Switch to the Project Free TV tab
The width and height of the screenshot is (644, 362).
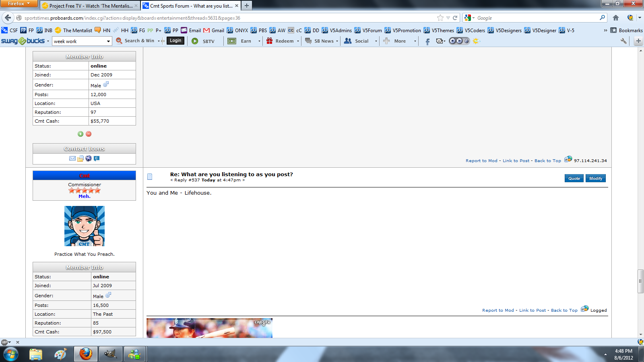(90, 6)
